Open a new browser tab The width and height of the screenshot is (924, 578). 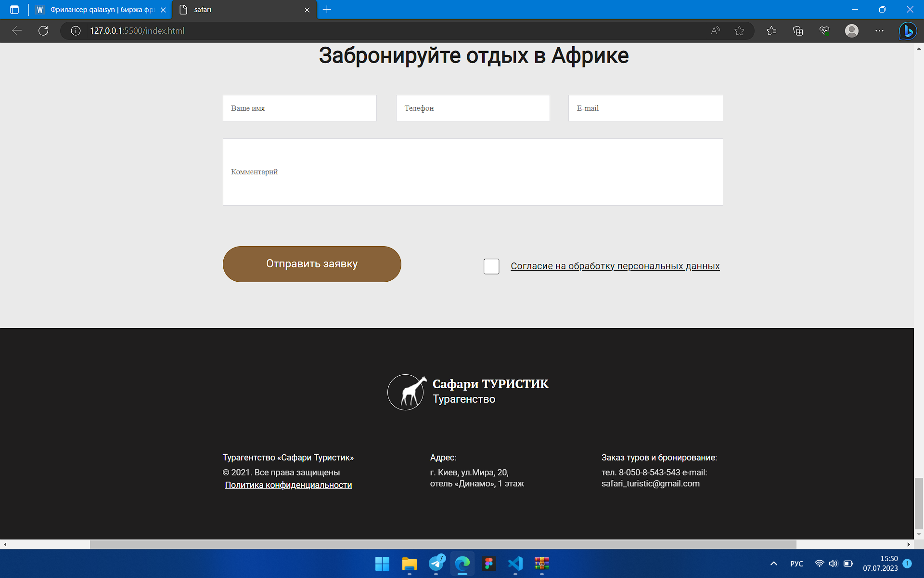tap(327, 10)
